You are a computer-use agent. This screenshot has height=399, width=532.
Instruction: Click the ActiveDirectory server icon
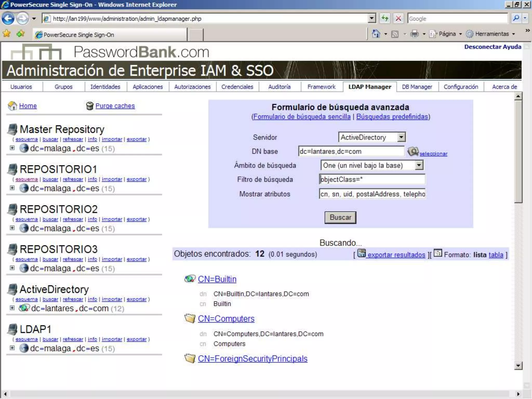pyautogui.click(x=12, y=289)
